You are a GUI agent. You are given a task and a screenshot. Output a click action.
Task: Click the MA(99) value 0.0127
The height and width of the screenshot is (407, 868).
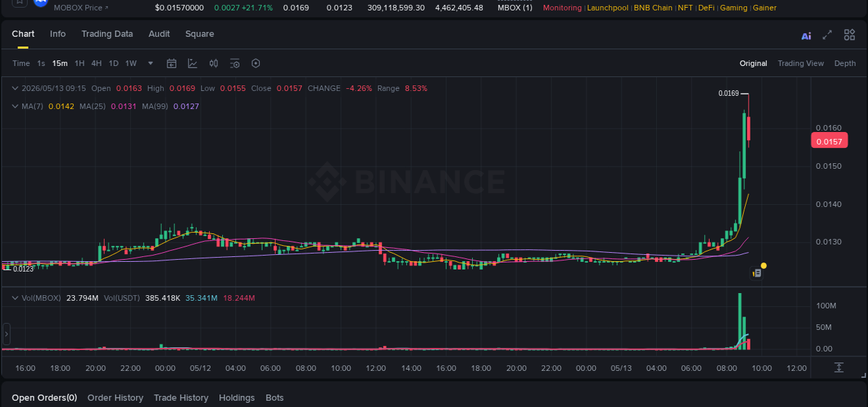[x=186, y=106]
